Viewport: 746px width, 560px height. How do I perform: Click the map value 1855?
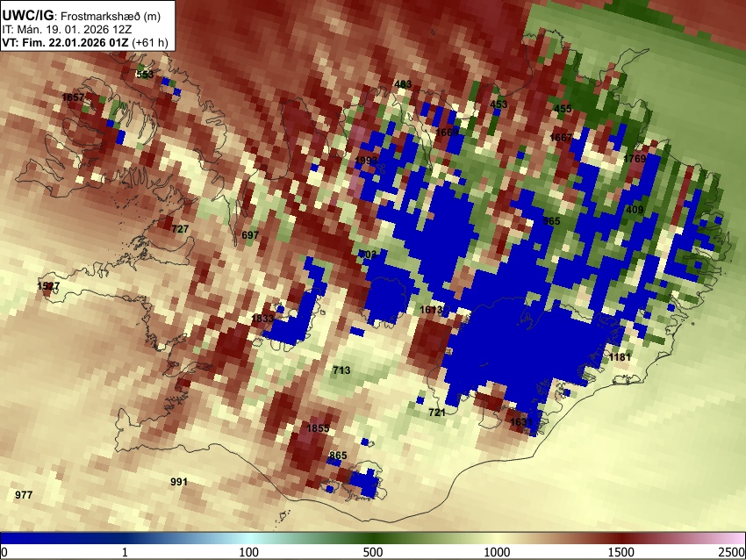click(318, 428)
